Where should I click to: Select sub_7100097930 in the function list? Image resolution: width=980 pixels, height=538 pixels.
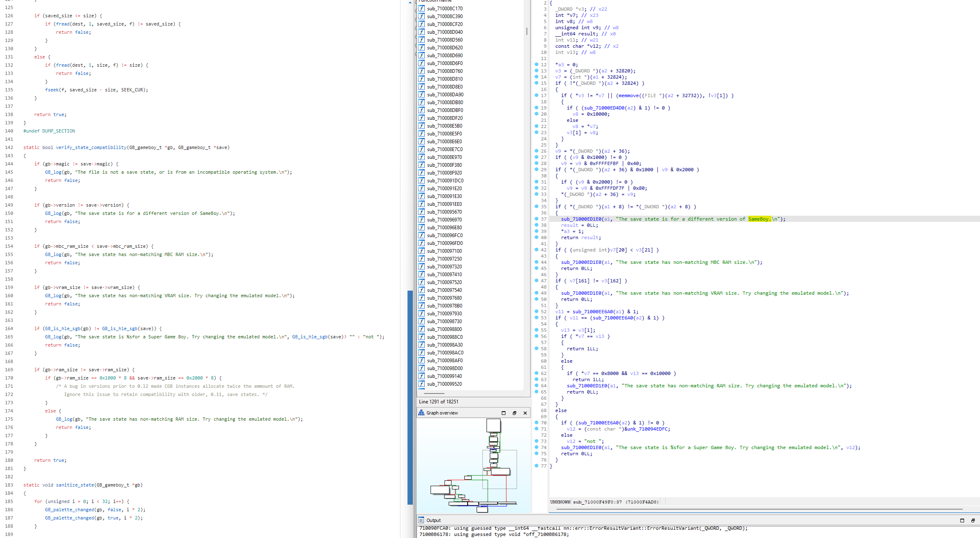click(x=444, y=313)
